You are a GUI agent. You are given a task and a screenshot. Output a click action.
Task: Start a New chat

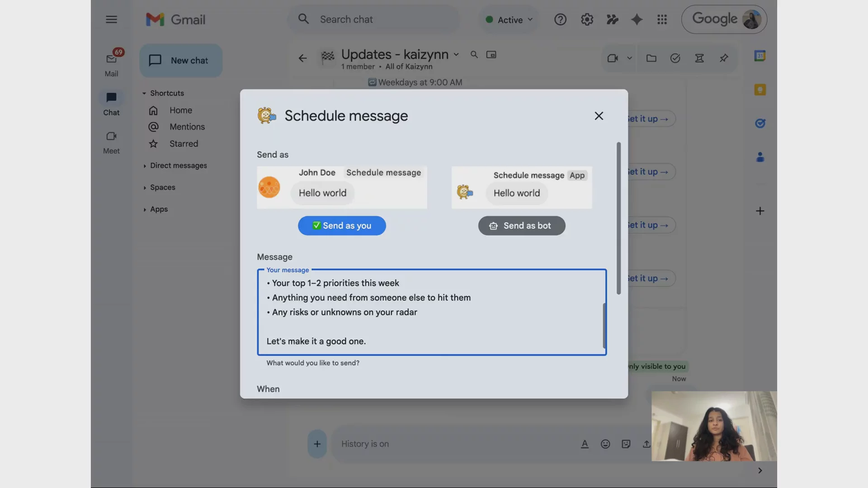coord(181,61)
